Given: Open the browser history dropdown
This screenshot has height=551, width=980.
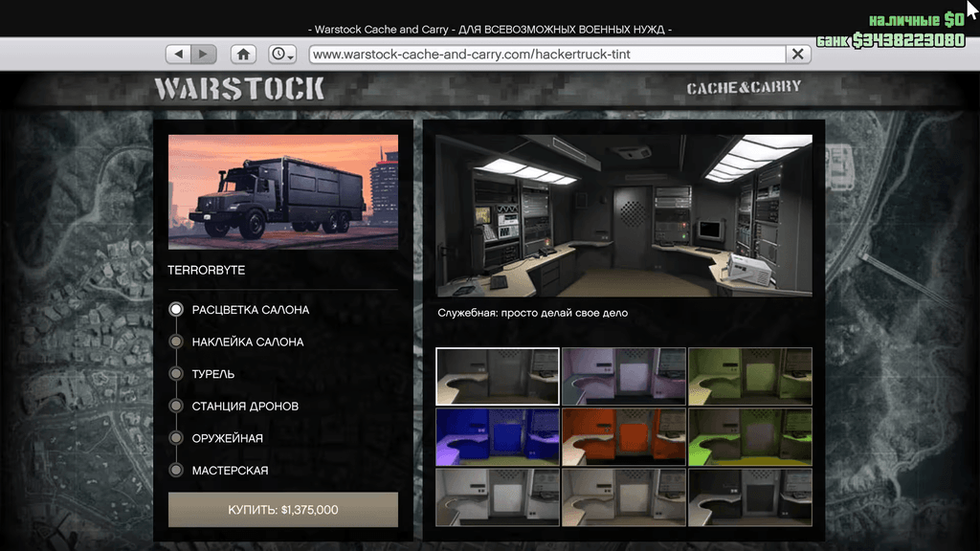Looking at the screenshot, I should click(x=282, y=55).
